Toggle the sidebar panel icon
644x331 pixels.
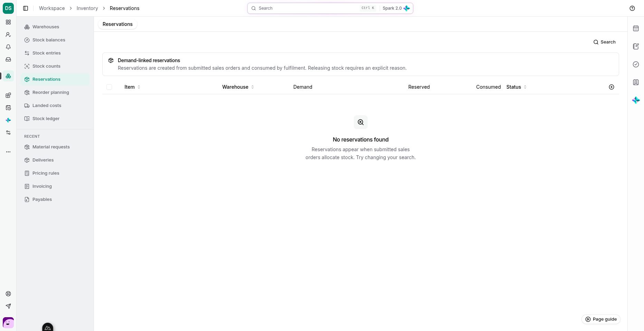pyautogui.click(x=26, y=8)
